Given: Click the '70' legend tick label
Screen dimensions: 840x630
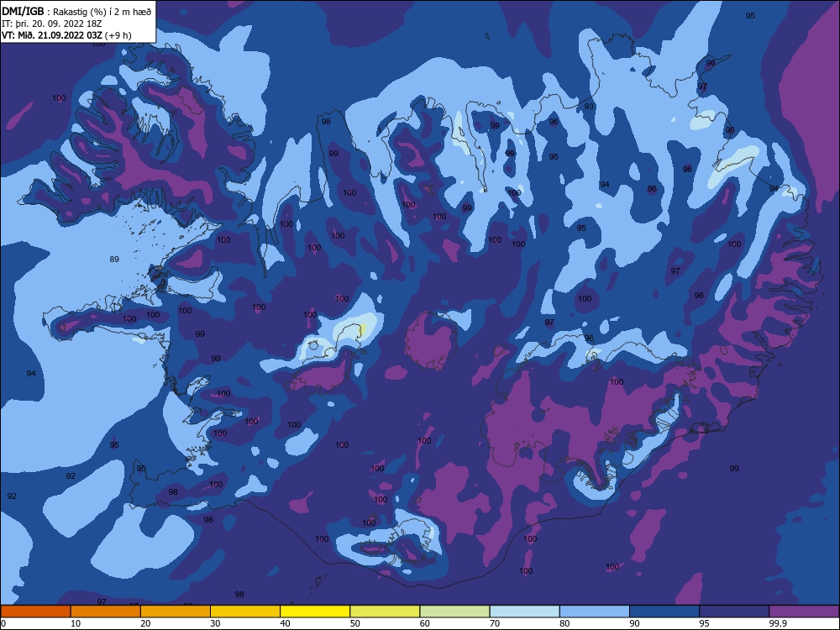Looking at the screenshot, I should pyautogui.click(x=495, y=623).
